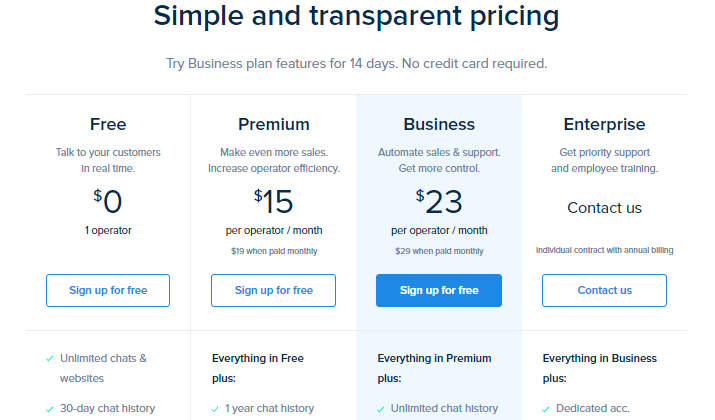Viewport: 715px width, 420px height.
Task: Click "$29 when paid monthly" note
Action: [439, 251]
